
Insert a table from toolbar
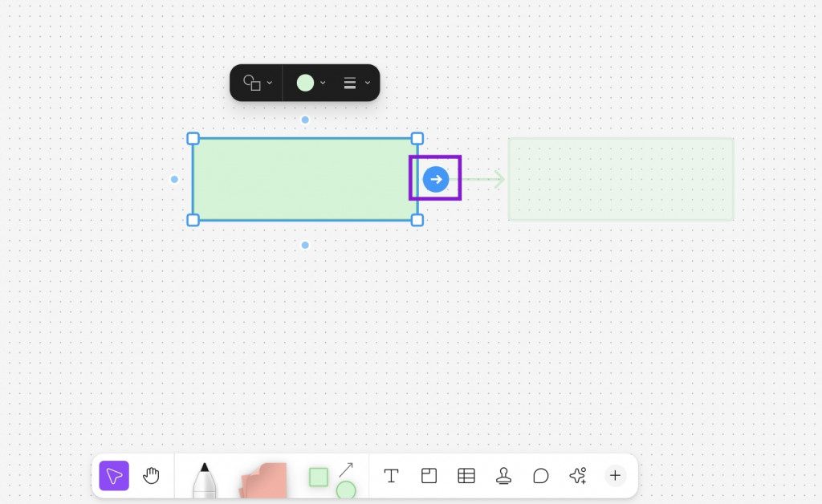pyautogui.click(x=466, y=476)
